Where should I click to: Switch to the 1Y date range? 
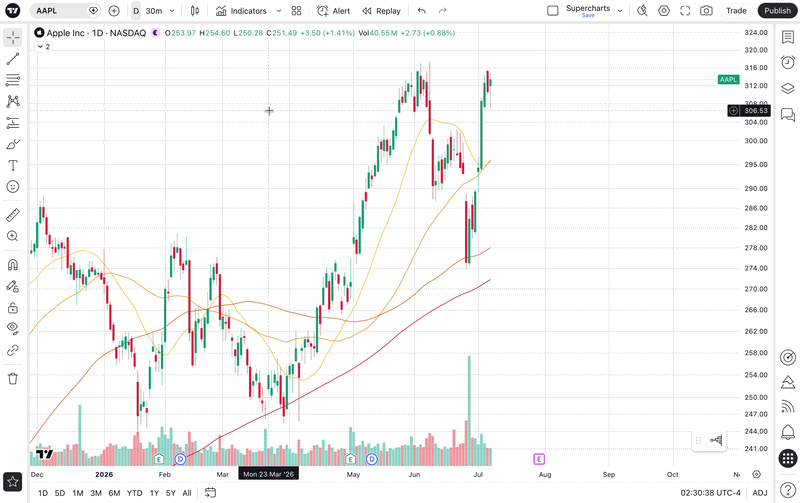pos(154,493)
